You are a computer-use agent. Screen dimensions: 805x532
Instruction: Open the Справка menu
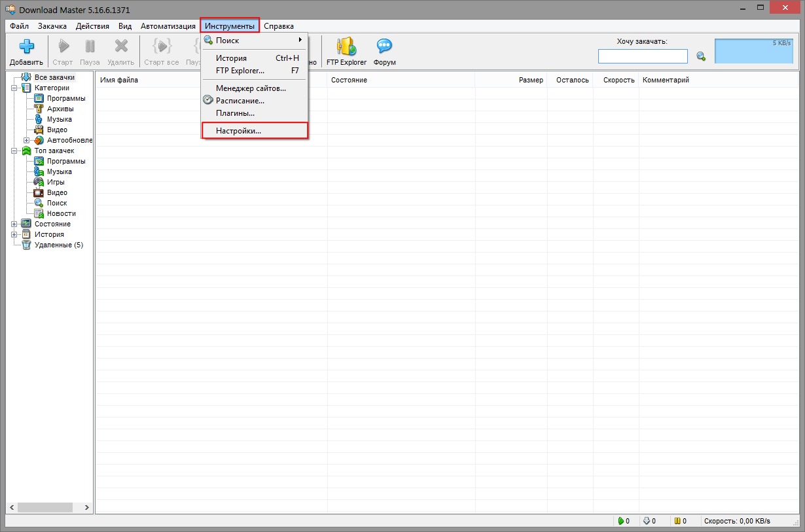[279, 26]
